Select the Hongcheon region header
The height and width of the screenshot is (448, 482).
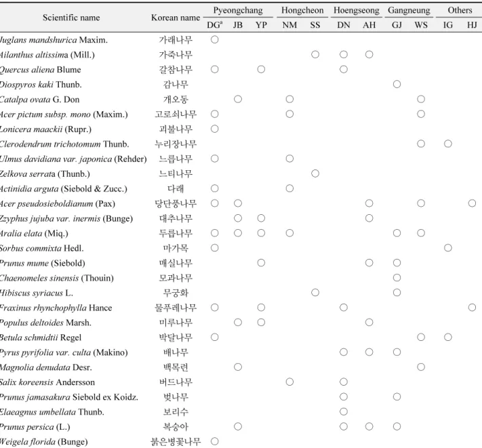coord(302,10)
